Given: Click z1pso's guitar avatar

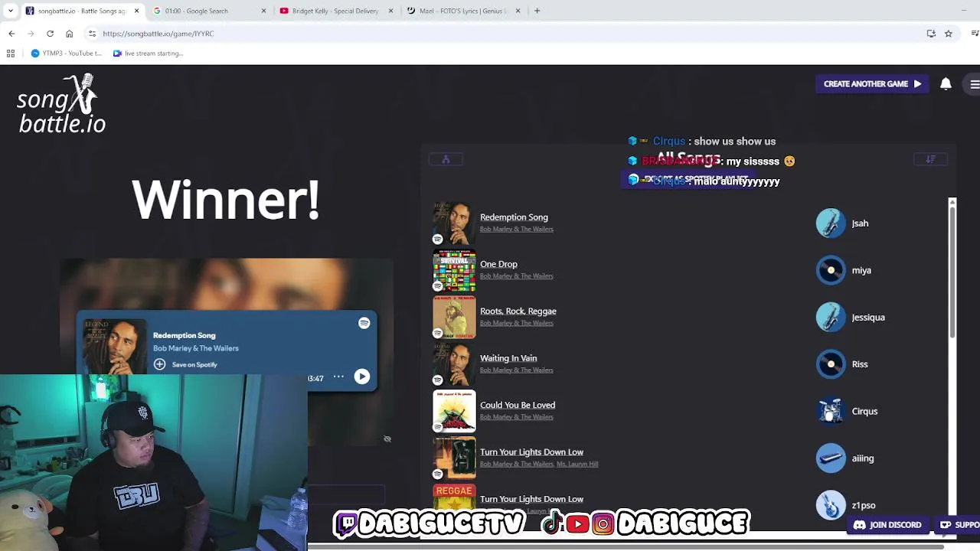Looking at the screenshot, I should point(831,505).
